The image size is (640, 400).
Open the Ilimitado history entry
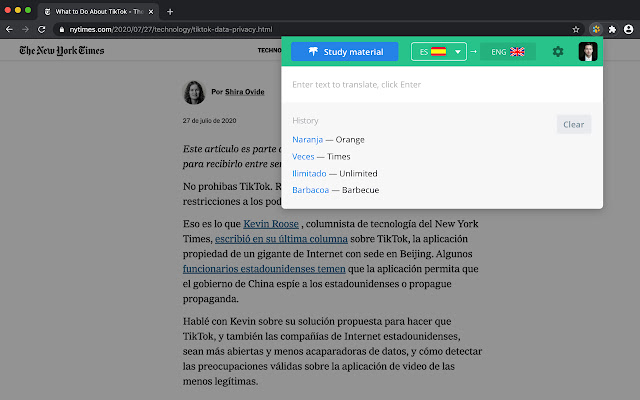click(x=309, y=173)
